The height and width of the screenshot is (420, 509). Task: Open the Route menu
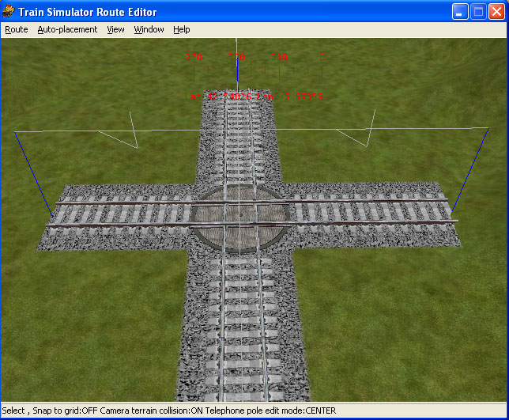[16, 29]
